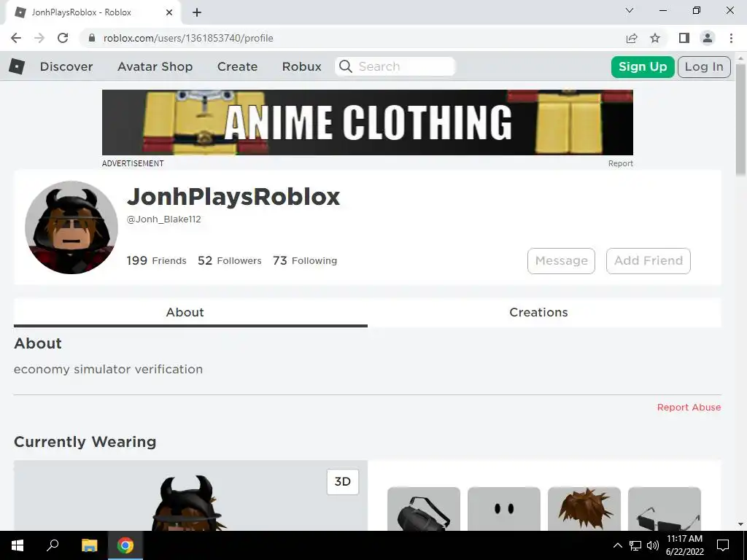Open the volume control in system tray

coord(653,545)
